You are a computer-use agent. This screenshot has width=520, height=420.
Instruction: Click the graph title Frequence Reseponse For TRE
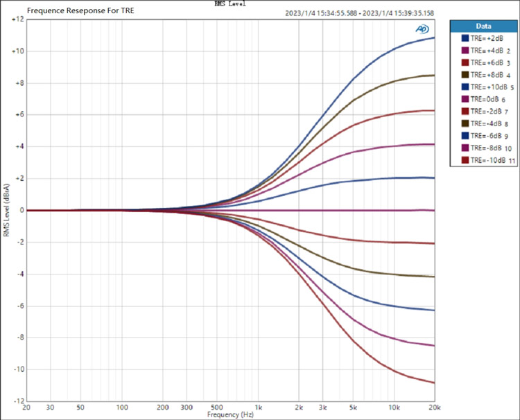80,10
